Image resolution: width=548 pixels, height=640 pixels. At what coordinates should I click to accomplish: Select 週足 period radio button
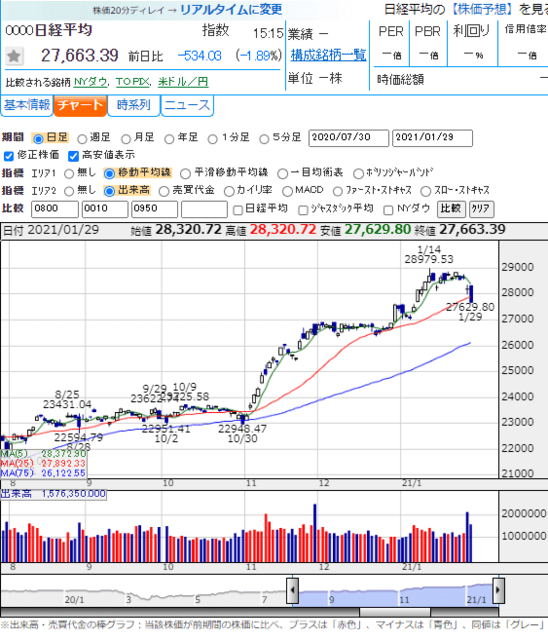82,139
